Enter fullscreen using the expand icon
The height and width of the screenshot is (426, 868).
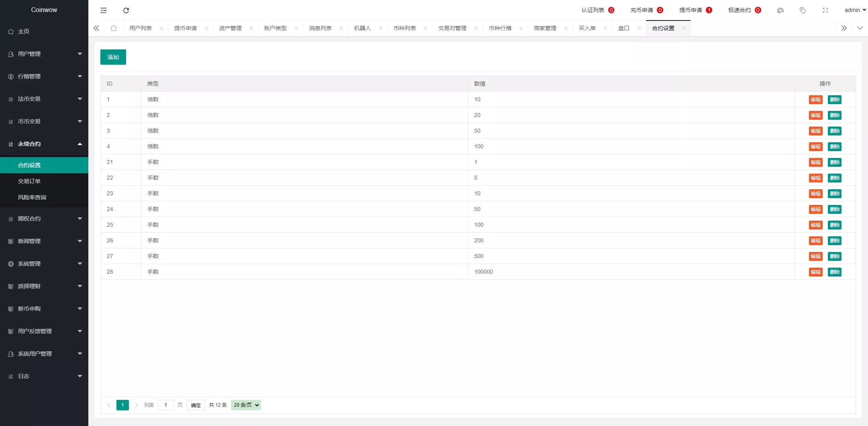coord(825,10)
